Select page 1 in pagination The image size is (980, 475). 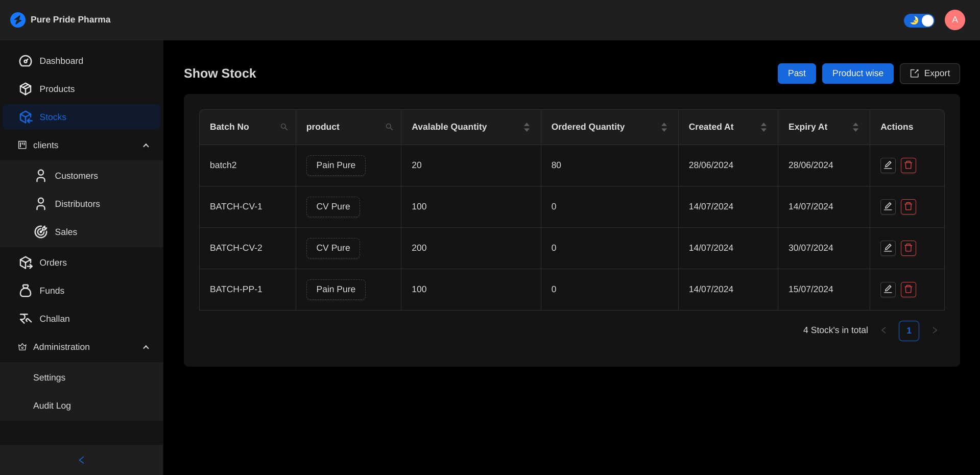pos(909,331)
